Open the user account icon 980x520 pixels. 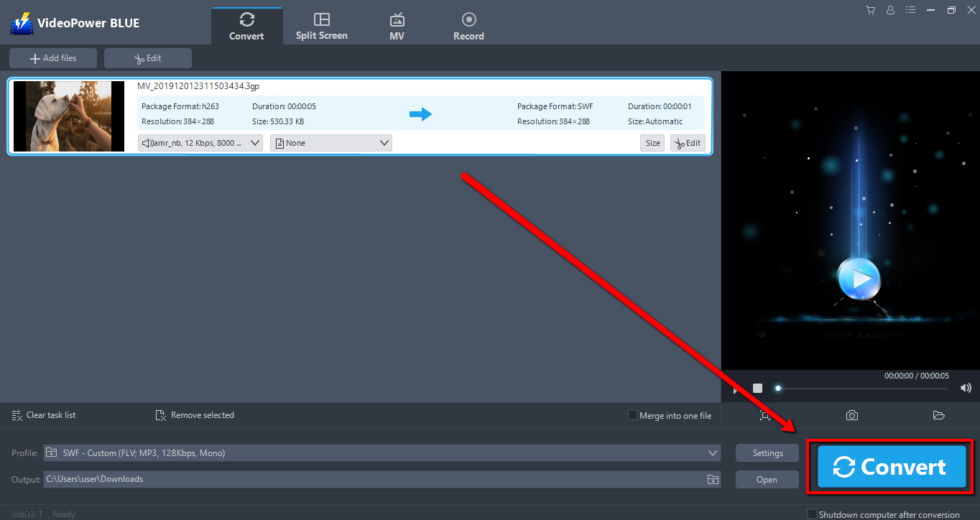[x=890, y=10]
